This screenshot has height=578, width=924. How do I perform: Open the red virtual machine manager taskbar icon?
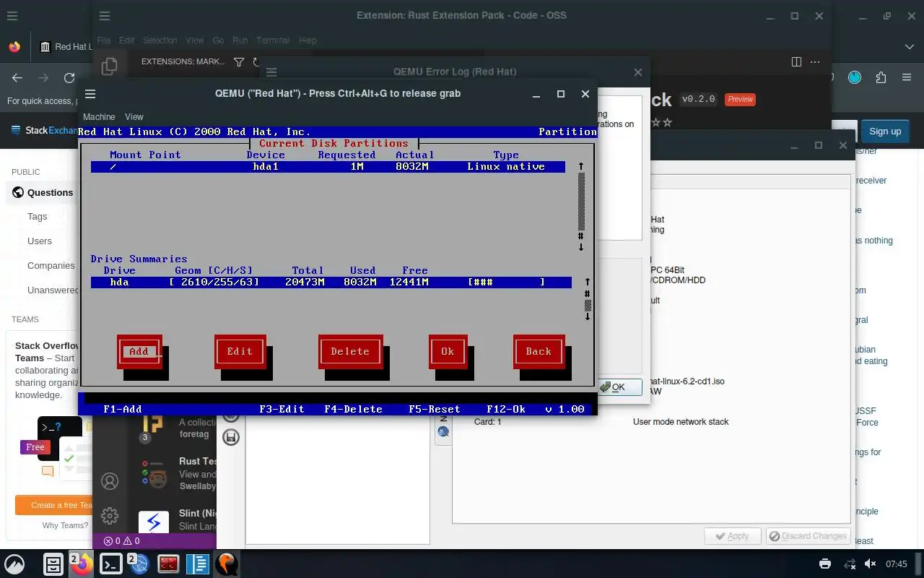click(x=168, y=564)
